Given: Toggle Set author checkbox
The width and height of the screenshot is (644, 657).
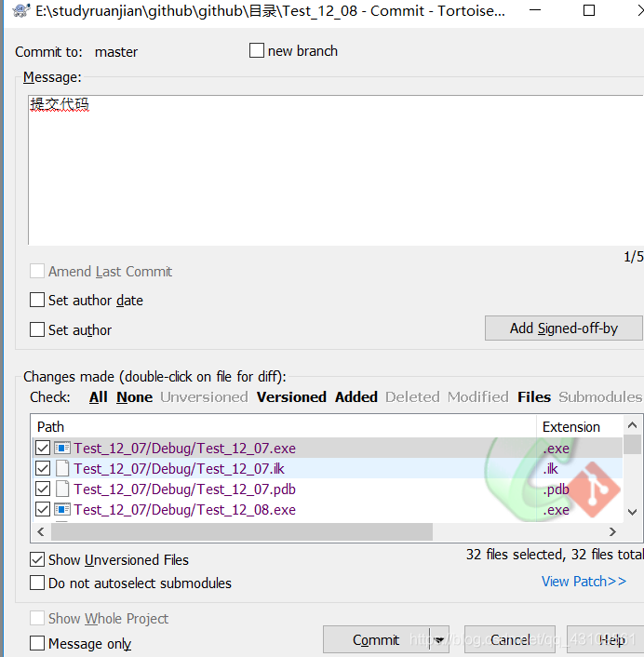Looking at the screenshot, I should [37, 329].
